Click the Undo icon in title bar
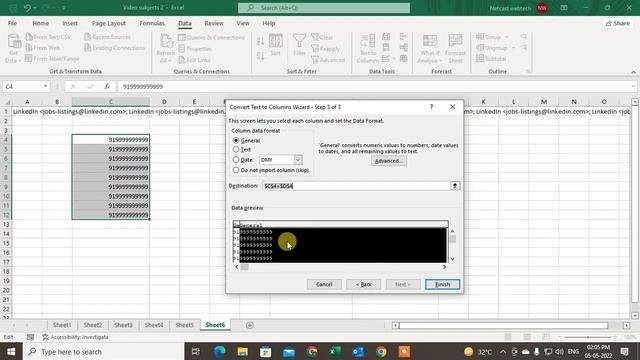 point(27,8)
